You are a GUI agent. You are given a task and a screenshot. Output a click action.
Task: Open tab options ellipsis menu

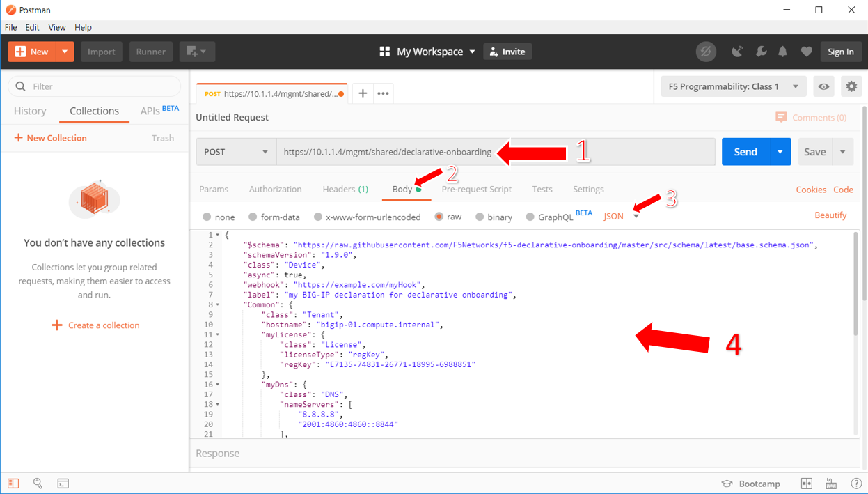coord(383,93)
